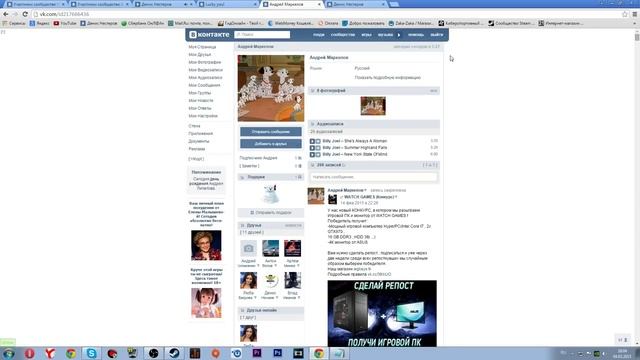Open Сбербанк ОнЛ@йн bookmark

point(142,23)
